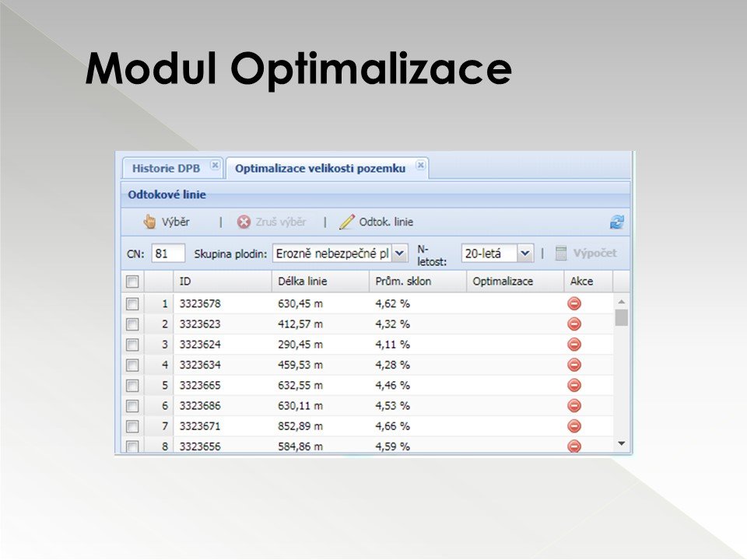This screenshot has width=747, height=560.
Task: Expand the Skupina plodin dropdown
Action: point(399,254)
